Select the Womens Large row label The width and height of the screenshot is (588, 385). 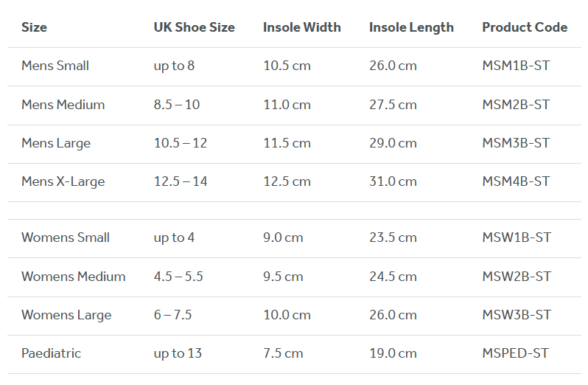point(66,315)
